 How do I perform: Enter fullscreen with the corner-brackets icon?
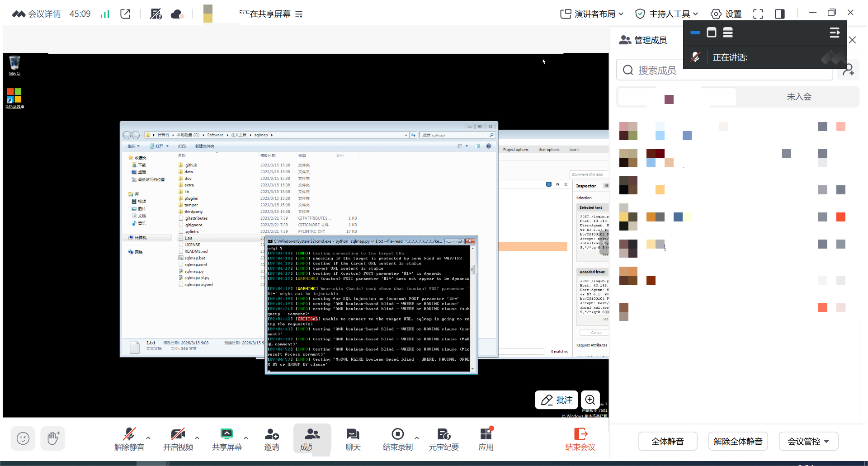[x=758, y=14]
